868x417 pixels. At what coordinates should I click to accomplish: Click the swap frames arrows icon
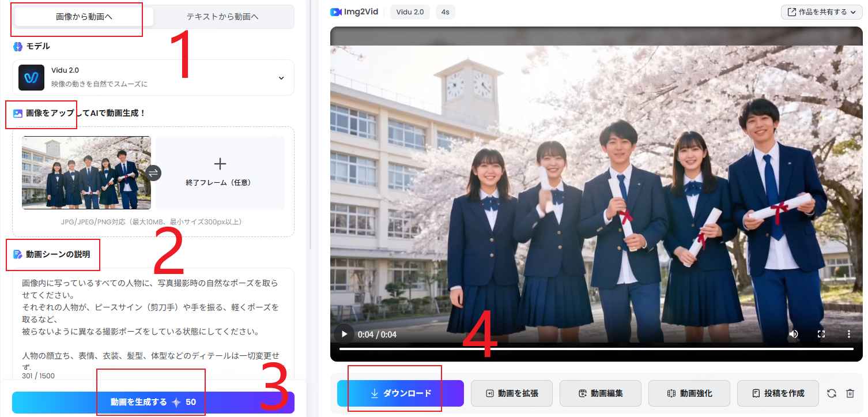[x=154, y=172]
